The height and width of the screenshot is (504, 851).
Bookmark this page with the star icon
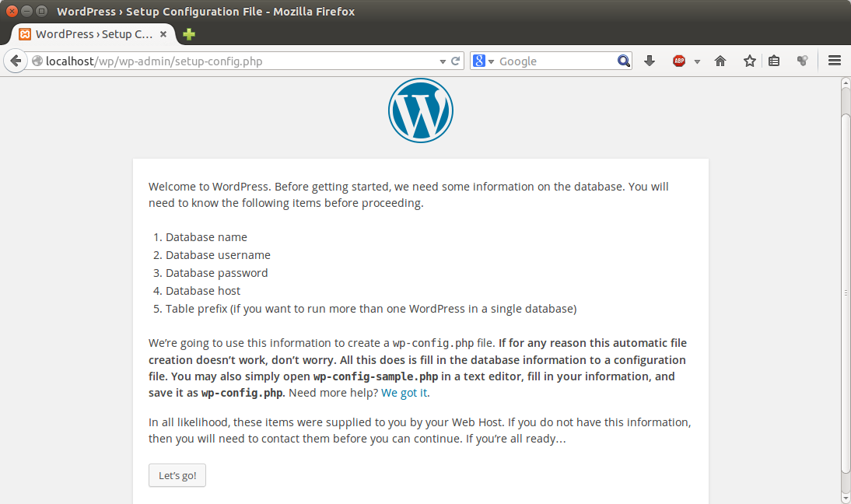pyautogui.click(x=749, y=61)
